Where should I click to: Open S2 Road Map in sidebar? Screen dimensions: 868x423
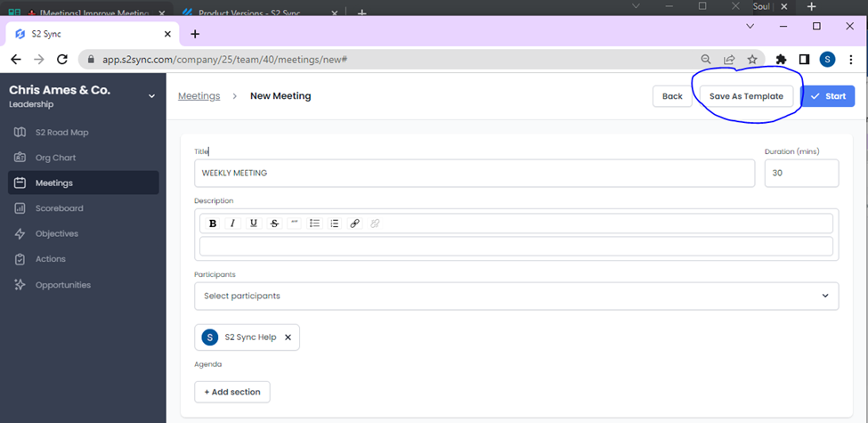[83, 133]
